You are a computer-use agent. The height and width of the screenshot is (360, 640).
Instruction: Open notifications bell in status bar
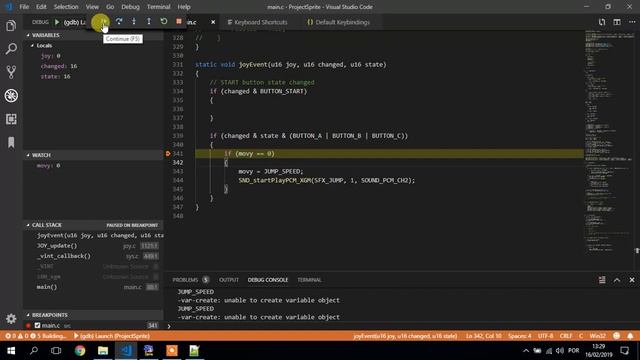(x=630, y=336)
